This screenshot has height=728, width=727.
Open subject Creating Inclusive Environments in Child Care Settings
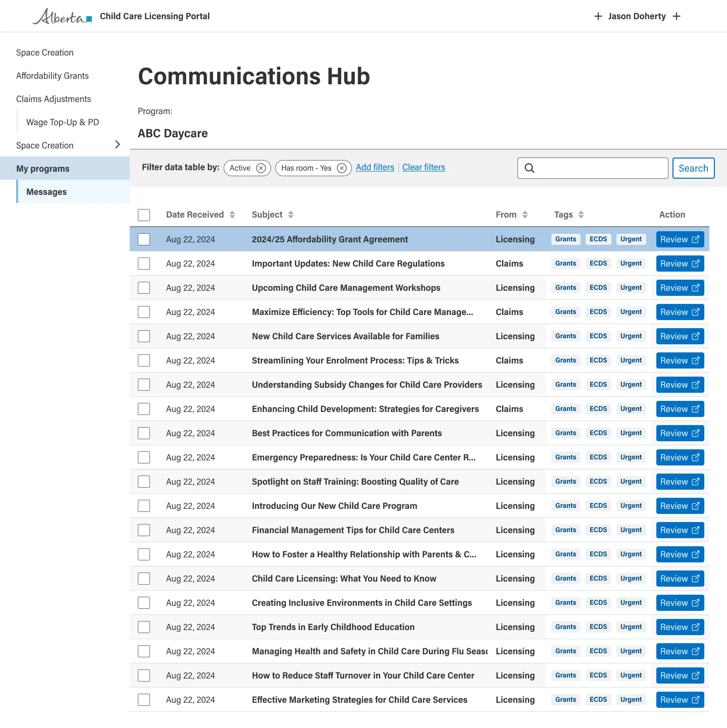[x=362, y=603]
